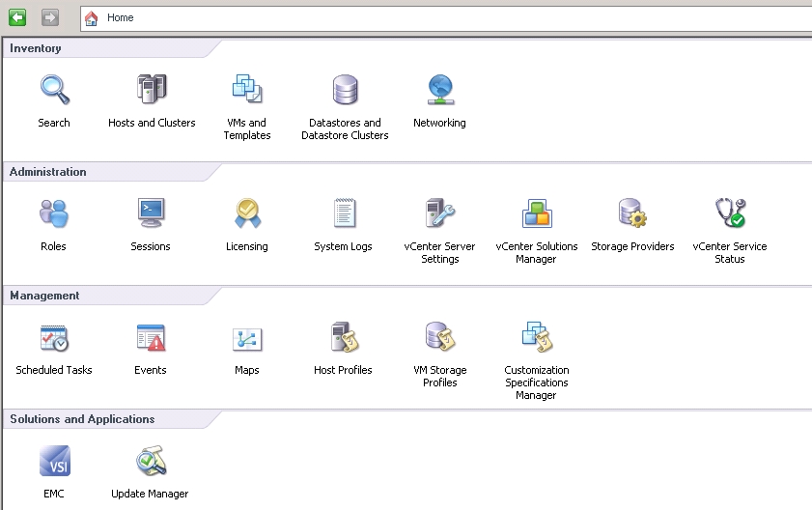Open Hosts and Clusters view
812x510 pixels.
click(152, 90)
